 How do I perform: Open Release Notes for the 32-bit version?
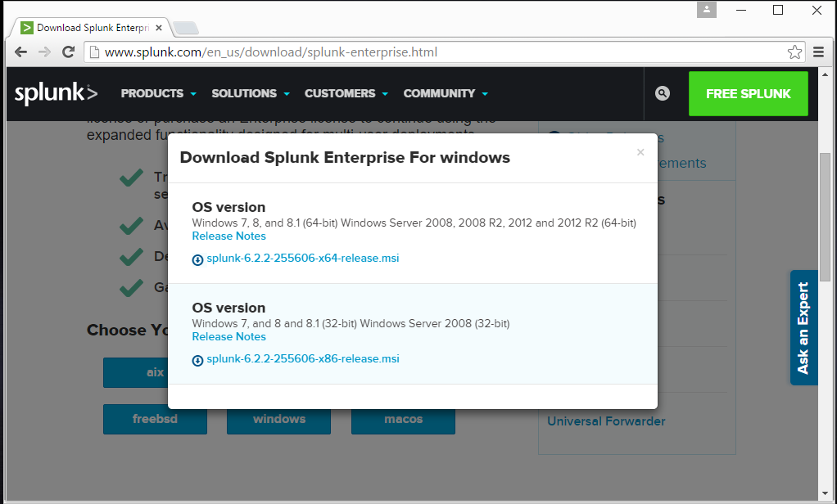[229, 336]
